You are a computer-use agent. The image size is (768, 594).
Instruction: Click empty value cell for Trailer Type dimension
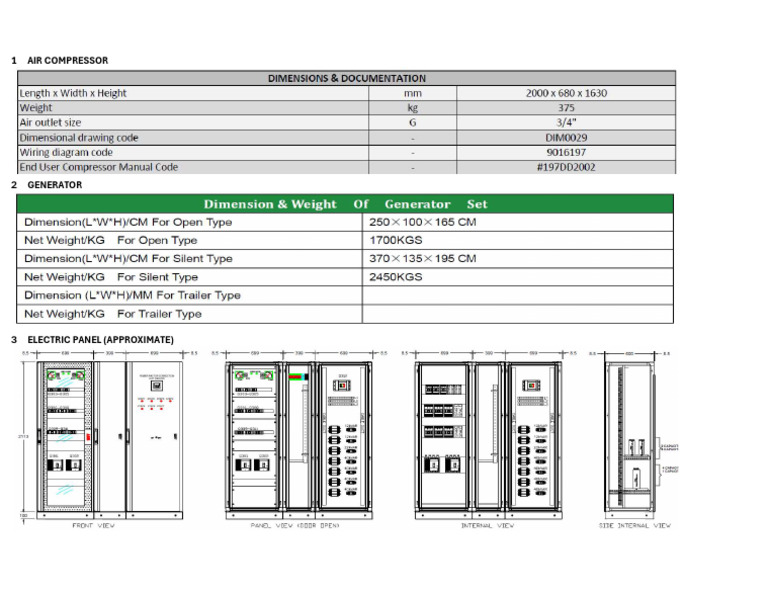click(x=518, y=295)
